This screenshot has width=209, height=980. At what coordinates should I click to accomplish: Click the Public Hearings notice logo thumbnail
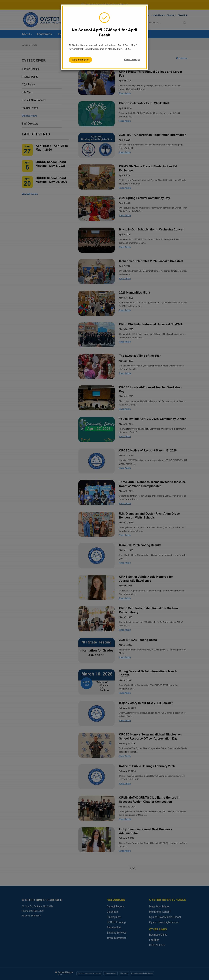coord(96,777)
